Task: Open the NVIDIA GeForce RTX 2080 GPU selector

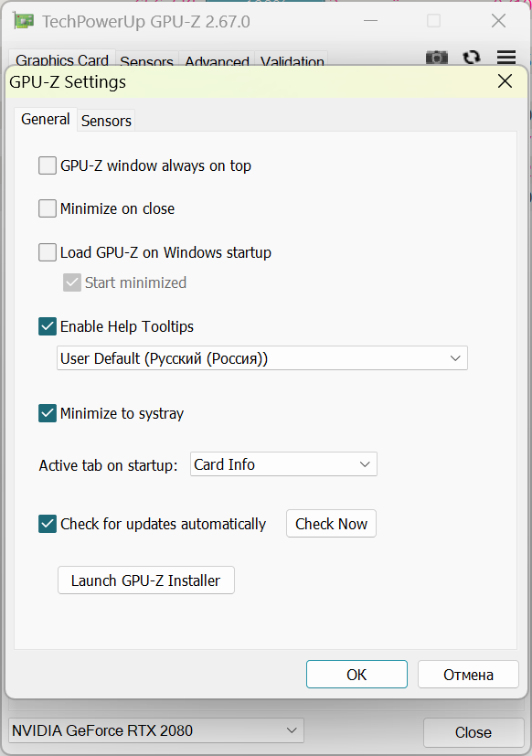Action: point(156,730)
